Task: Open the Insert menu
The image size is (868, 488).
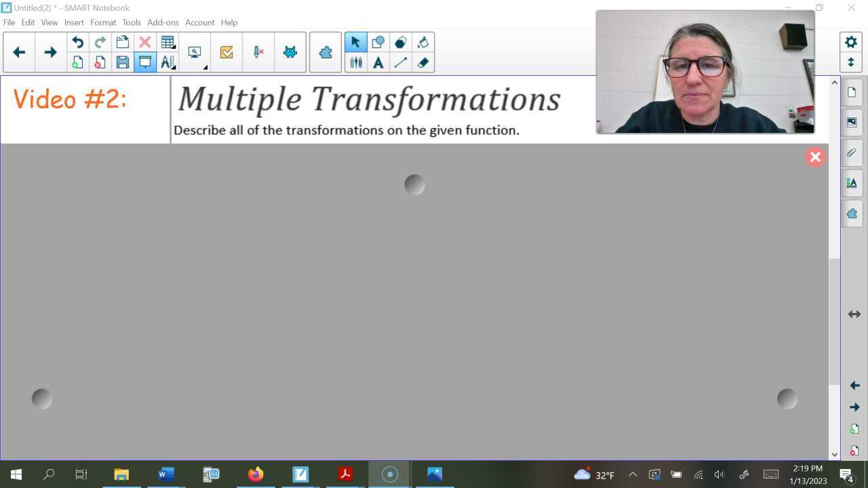Action: click(74, 22)
